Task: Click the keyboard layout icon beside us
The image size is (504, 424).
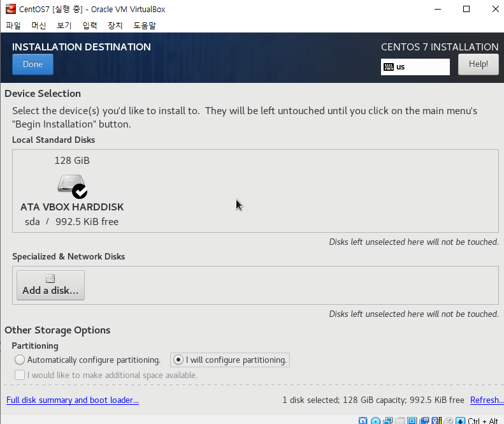Action: pos(389,67)
